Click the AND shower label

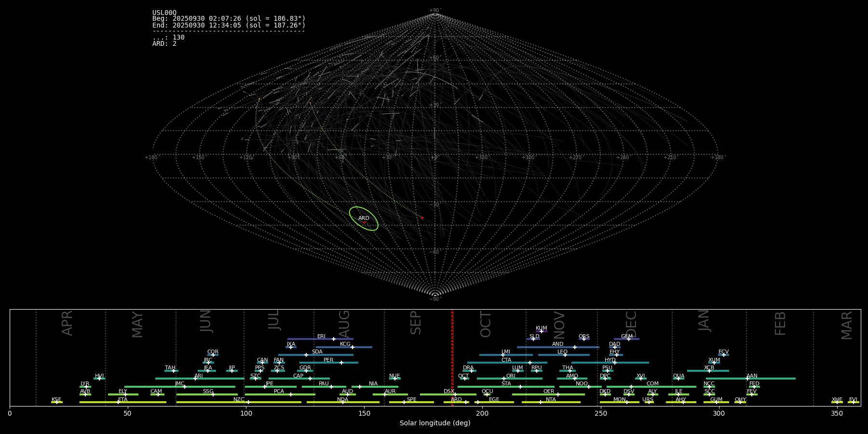click(x=557, y=344)
